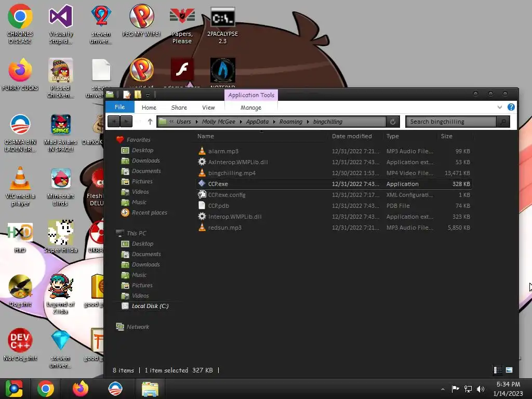Image resolution: width=532 pixels, height=399 pixels.
Task: Open the Explorer help icon
Action: point(511,107)
